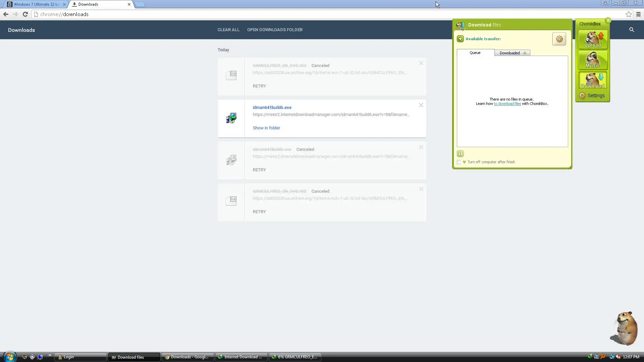Click gear options button in Download files panel
The width and height of the screenshot is (644, 362).
[x=559, y=39]
